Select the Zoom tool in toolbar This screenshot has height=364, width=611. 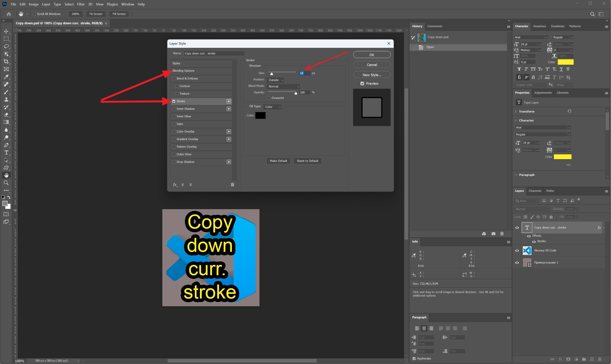coord(6,183)
